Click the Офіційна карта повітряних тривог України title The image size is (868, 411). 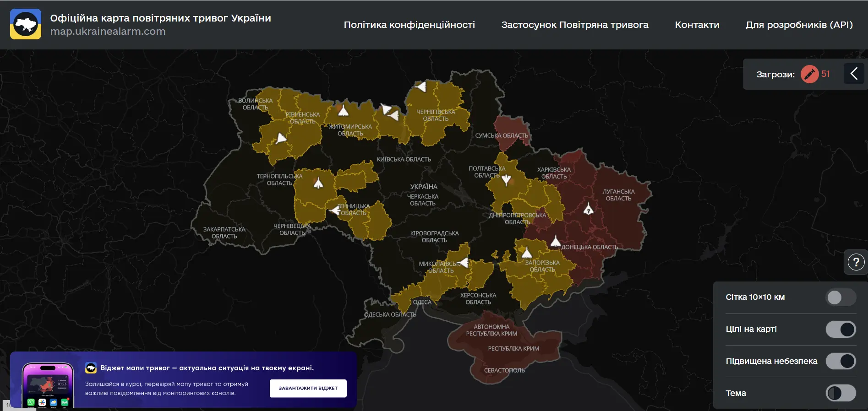[161, 18]
